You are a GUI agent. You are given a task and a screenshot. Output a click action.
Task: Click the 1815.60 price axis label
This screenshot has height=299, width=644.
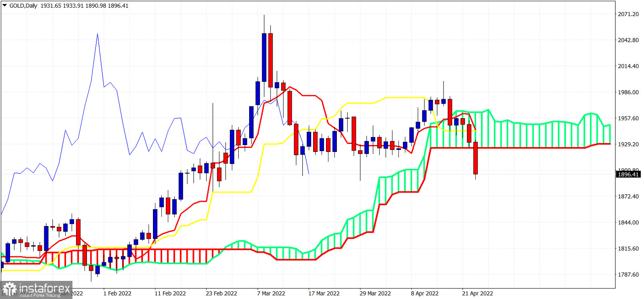tap(628, 249)
